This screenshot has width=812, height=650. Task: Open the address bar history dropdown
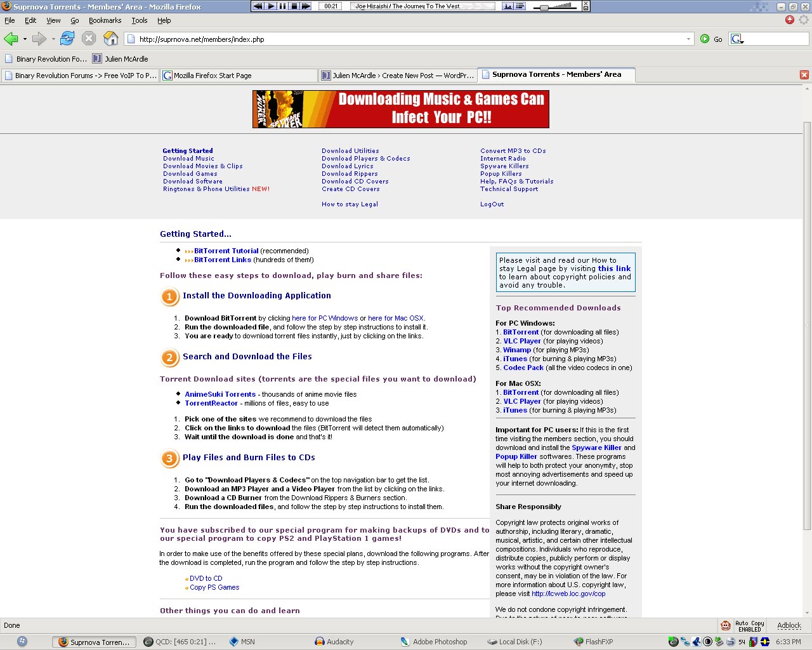pos(689,39)
